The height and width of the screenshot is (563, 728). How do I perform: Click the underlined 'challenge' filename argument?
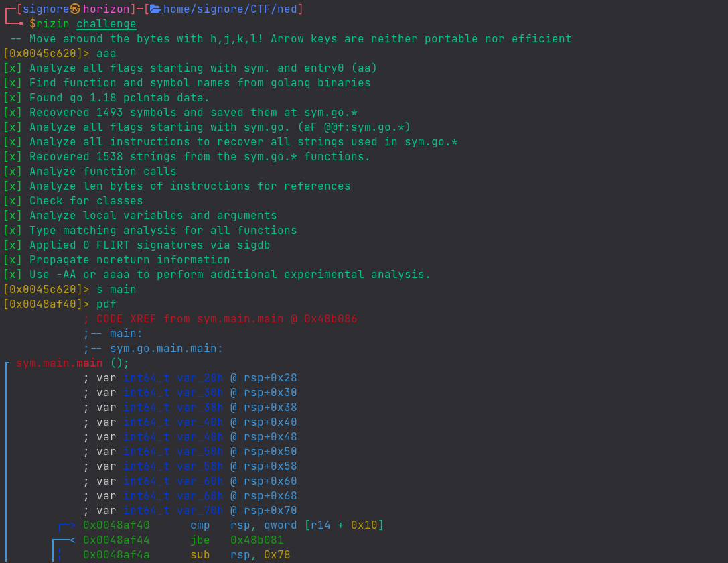click(x=106, y=24)
